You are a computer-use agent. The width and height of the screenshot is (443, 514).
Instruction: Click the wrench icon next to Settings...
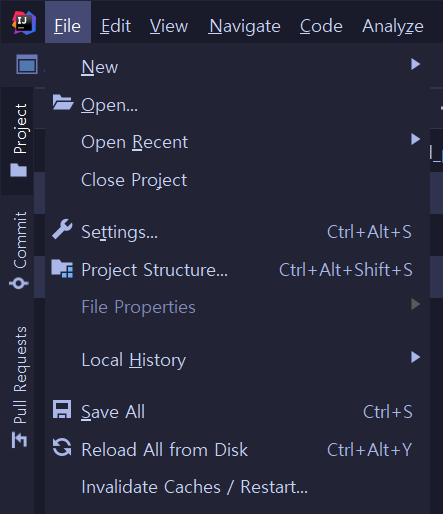(x=62, y=229)
